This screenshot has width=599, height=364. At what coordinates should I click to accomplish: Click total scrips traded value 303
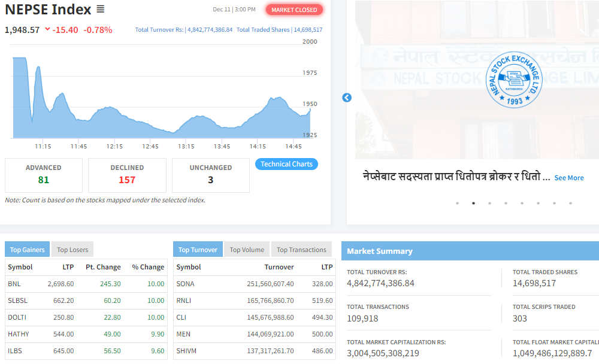pos(519,318)
